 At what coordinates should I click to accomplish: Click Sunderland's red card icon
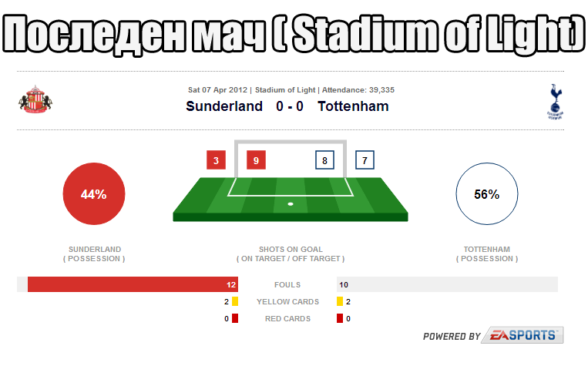235,319
